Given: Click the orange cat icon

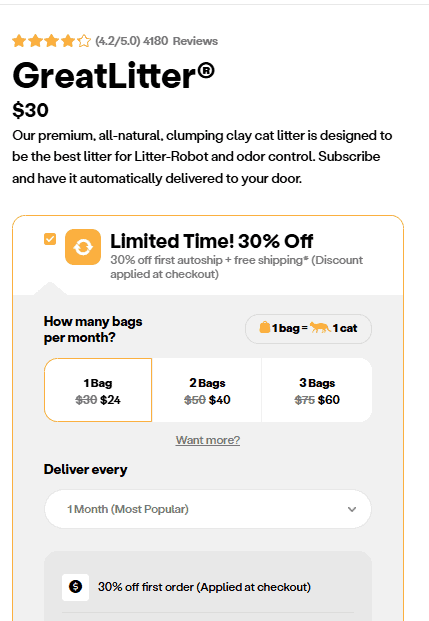Looking at the screenshot, I should pyautogui.click(x=320, y=328).
